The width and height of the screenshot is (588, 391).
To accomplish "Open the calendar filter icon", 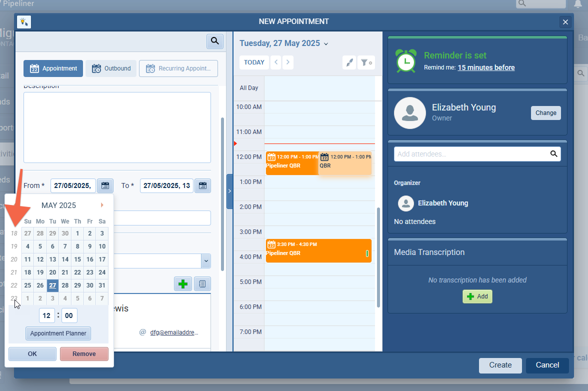I will coord(366,62).
